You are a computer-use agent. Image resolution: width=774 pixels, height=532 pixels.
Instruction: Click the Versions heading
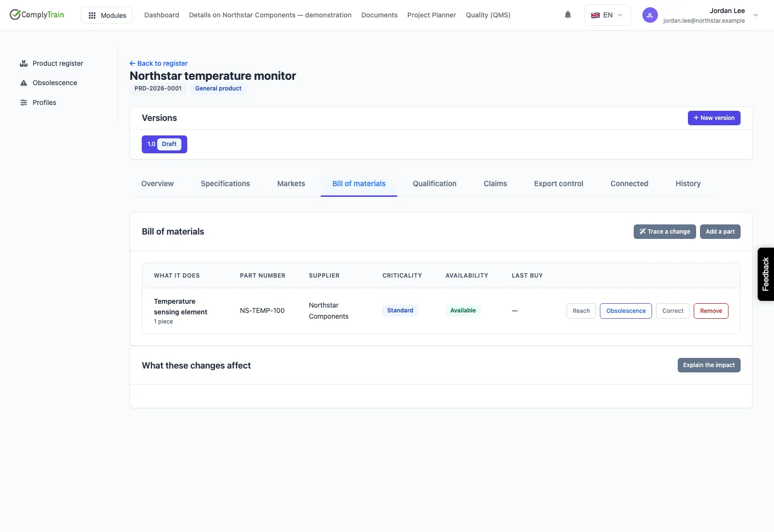pyautogui.click(x=159, y=118)
